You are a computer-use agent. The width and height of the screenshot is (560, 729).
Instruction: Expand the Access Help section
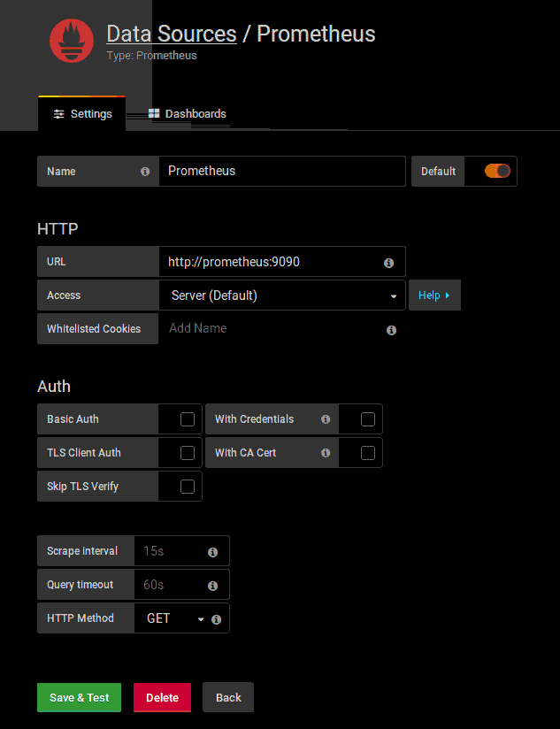tap(433, 295)
